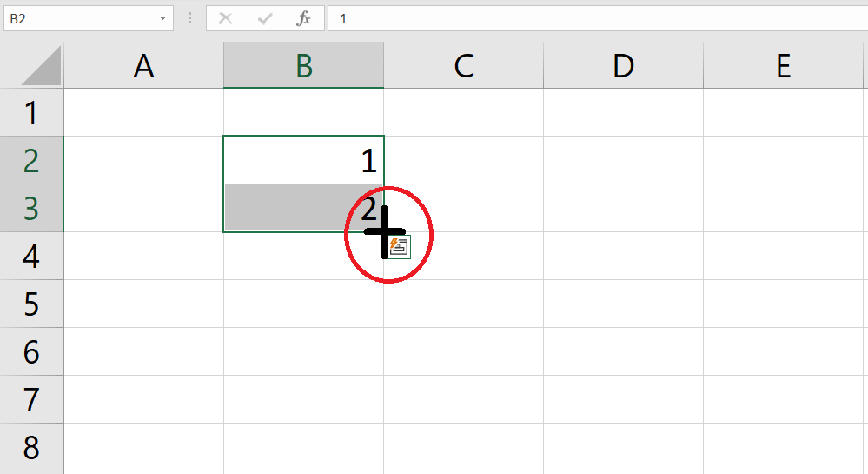
Task: Open the Insert Function fx dialog
Action: coord(303,18)
